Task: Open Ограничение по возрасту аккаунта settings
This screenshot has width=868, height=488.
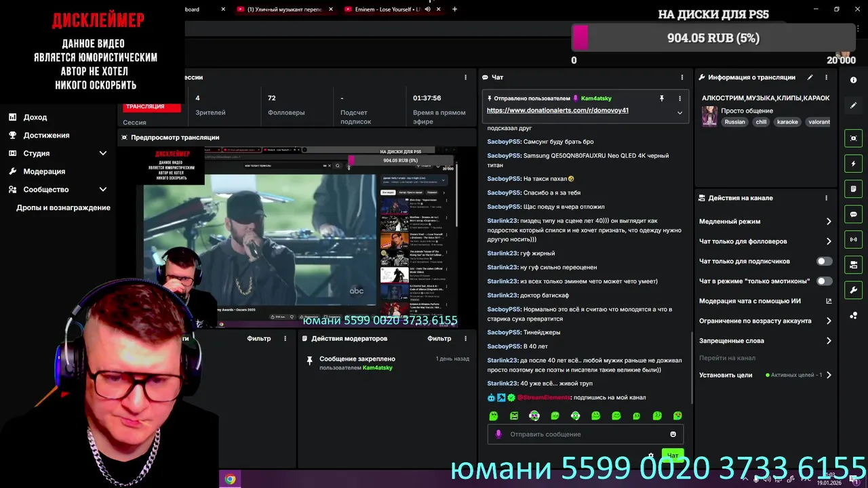Action: click(765, 321)
